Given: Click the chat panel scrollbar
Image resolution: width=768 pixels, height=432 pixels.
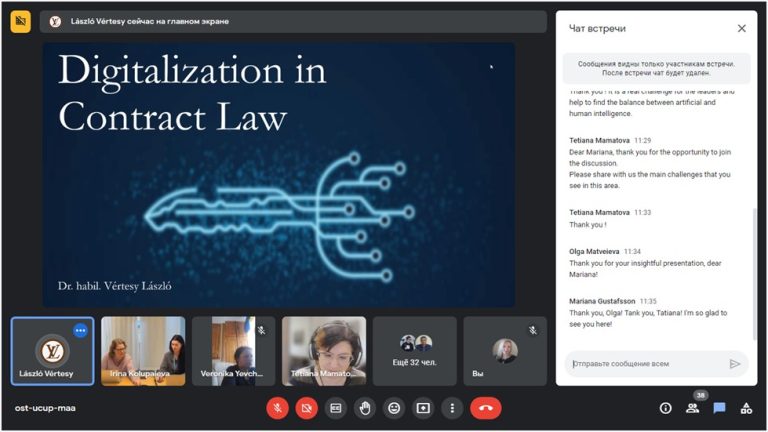Looking at the screenshot, I should tap(754, 274).
